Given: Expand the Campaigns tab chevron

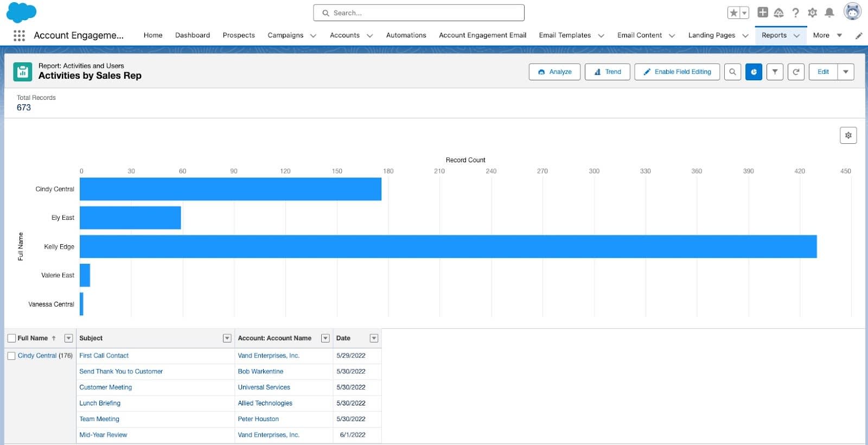Looking at the screenshot, I should [x=313, y=35].
